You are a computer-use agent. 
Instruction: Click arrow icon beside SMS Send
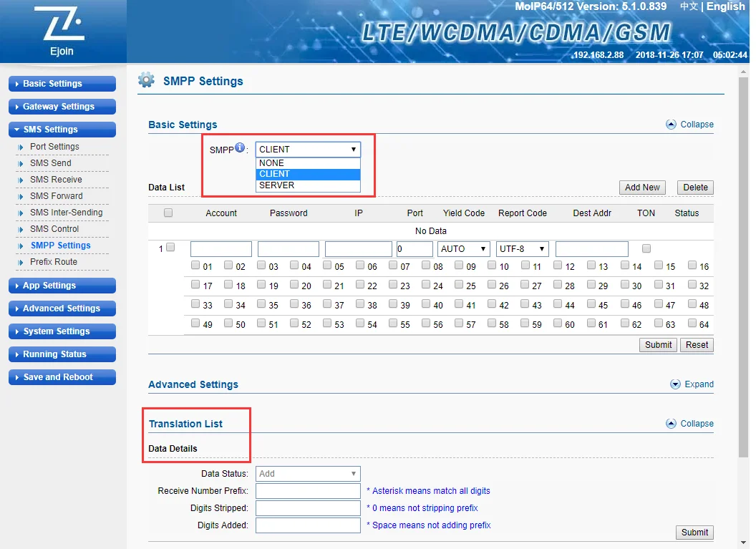[21, 163]
